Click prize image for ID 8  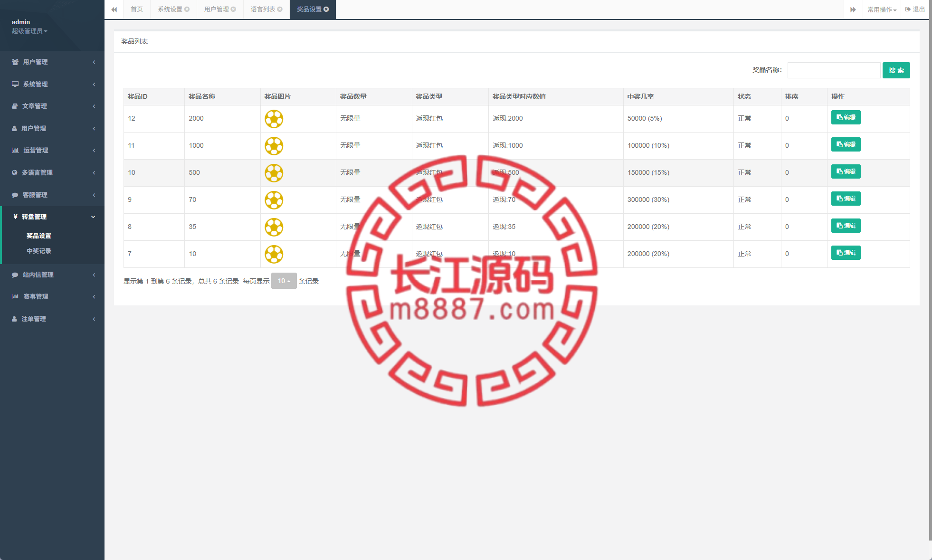pyautogui.click(x=274, y=227)
